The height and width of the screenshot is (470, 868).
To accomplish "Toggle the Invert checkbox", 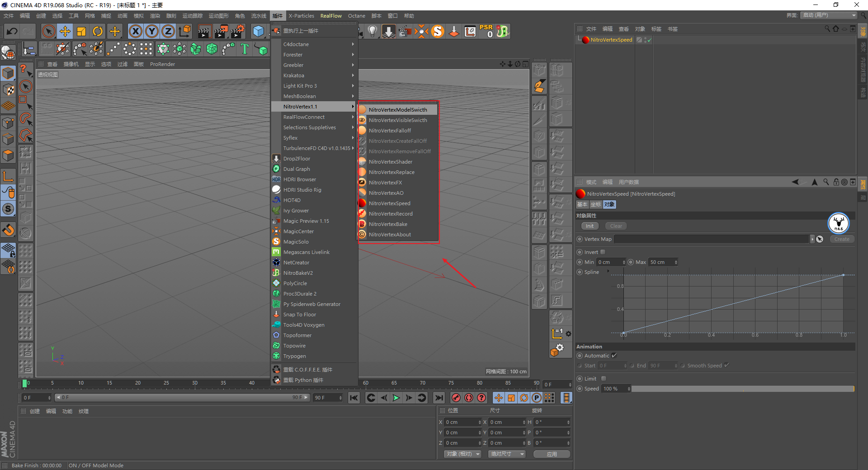I will (603, 252).
